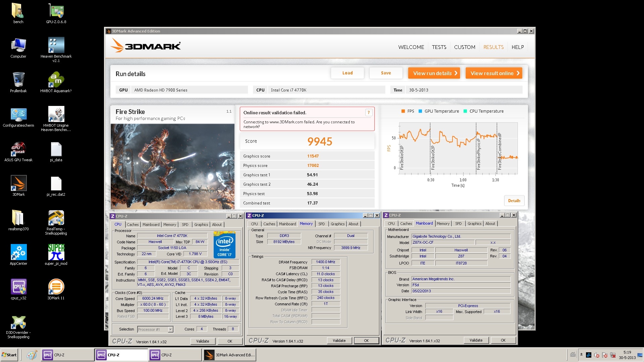Open the SPD tab in the Memory CPU-Z window

tap(321, 224)
